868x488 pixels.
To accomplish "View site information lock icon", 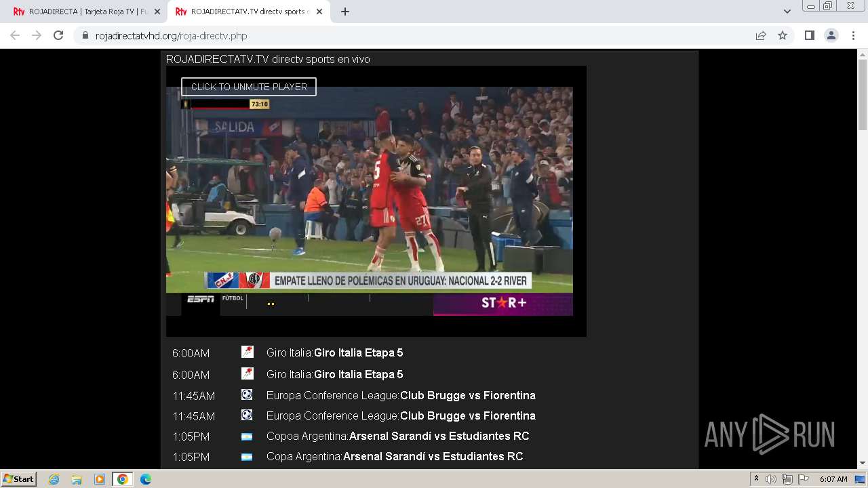I will 85,36.
